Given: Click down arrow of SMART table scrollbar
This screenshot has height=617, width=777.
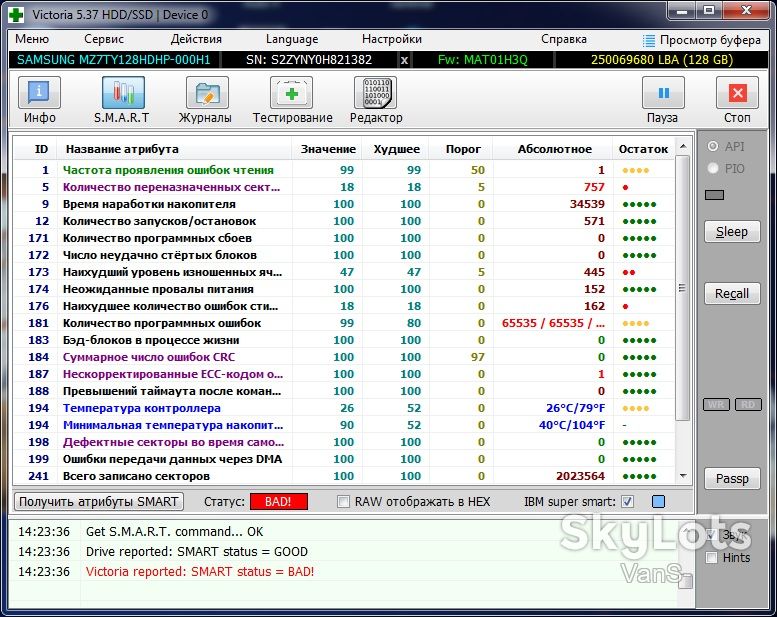Looking at the screenshot, I should tap(683, 476).
